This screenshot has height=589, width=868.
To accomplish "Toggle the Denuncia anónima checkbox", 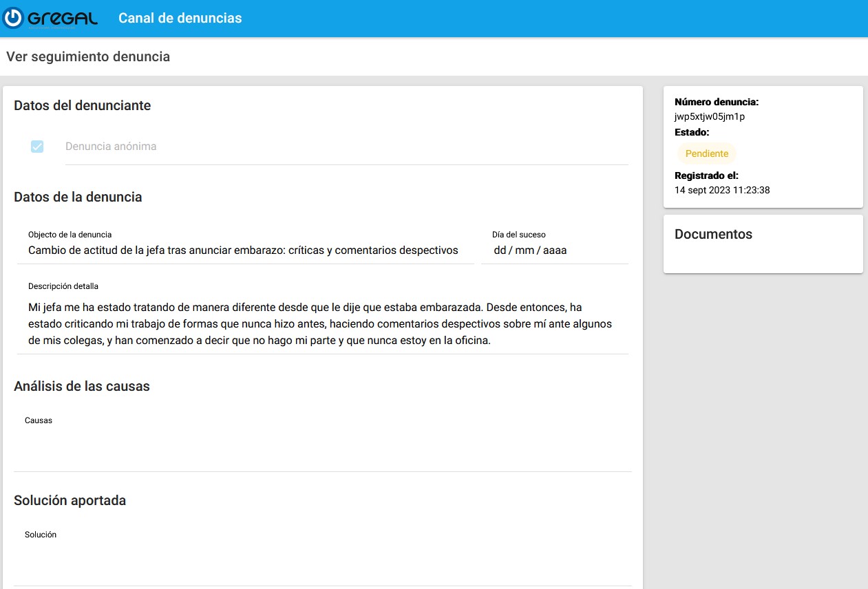I will coord(37,147).
